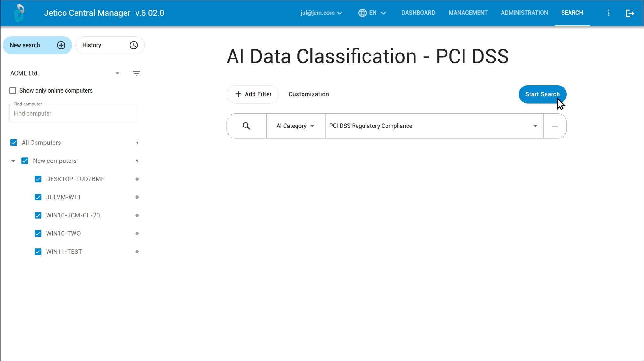Image resolution: width=644 pixels, height=361 pixels.
Task: Click the Jetico logo icon
Action: pyautogui.click(x=19, y=13)
